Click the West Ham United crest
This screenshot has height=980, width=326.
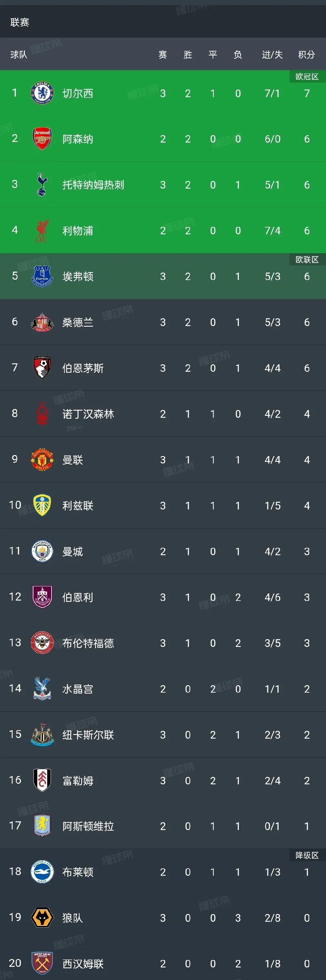pyautogui.click(x=42, y=963)
